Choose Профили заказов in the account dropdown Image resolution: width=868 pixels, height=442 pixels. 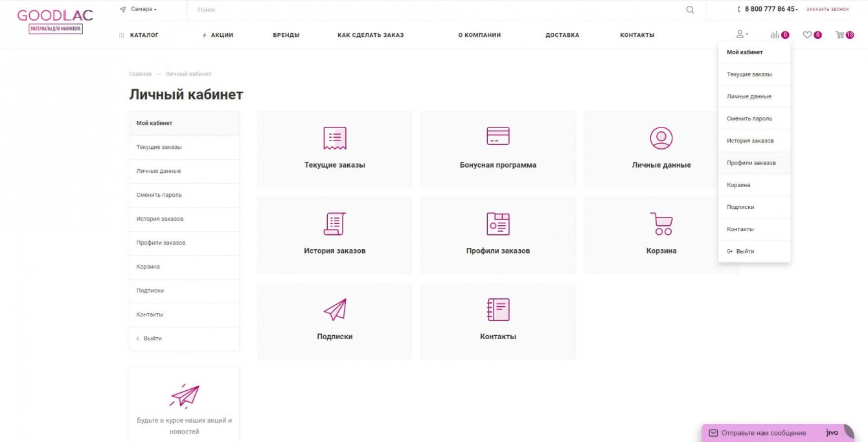[x=755, y=163]
